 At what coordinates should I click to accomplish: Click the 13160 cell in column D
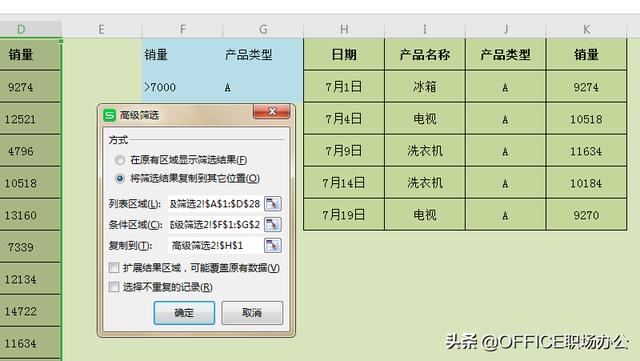pyautogui.click(x=30, y=215)
